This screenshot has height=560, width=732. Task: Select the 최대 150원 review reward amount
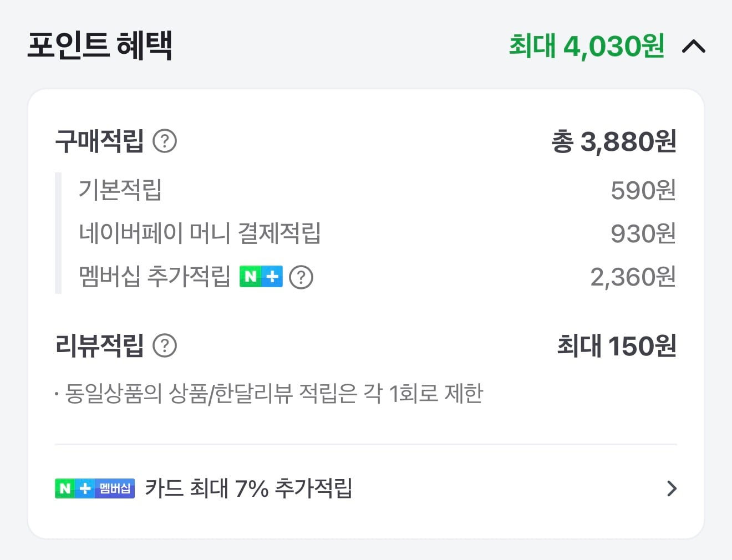click(x=617, y=345)
